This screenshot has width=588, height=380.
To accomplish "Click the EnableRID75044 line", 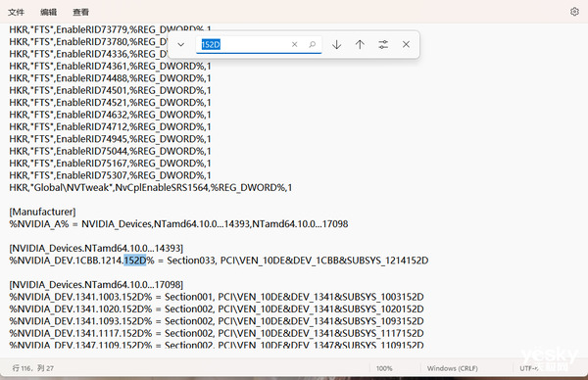I will (110, 151).
